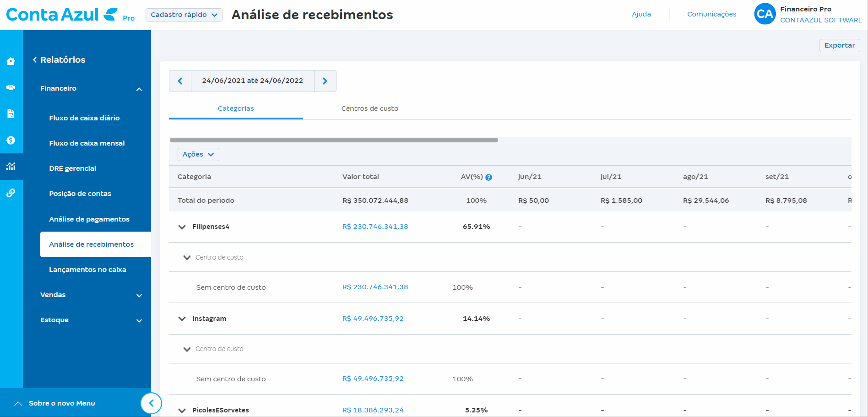Collapse the Financeiro menu section
This screenshot has width=868, height=417.
[139, 89]
